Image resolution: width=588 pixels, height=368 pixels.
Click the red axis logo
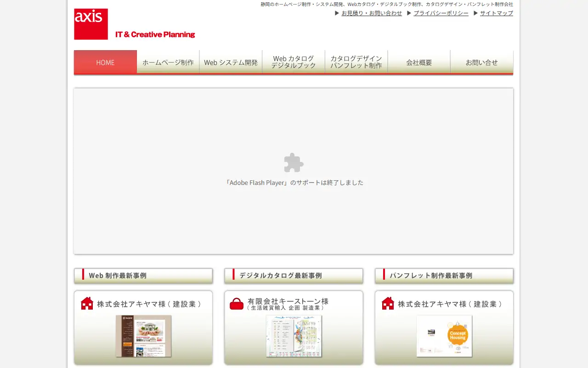[91, 24]
